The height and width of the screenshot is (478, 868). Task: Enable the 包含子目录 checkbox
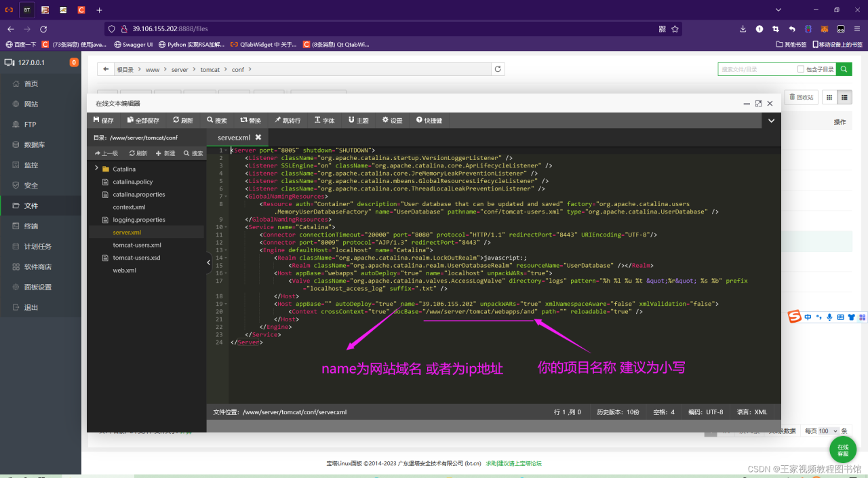(801, 69)
